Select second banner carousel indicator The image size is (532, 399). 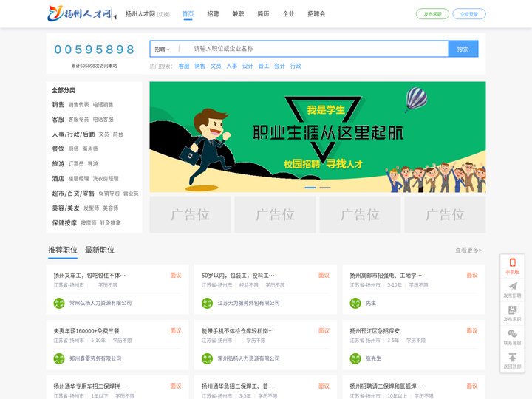(x=325, y=188)
